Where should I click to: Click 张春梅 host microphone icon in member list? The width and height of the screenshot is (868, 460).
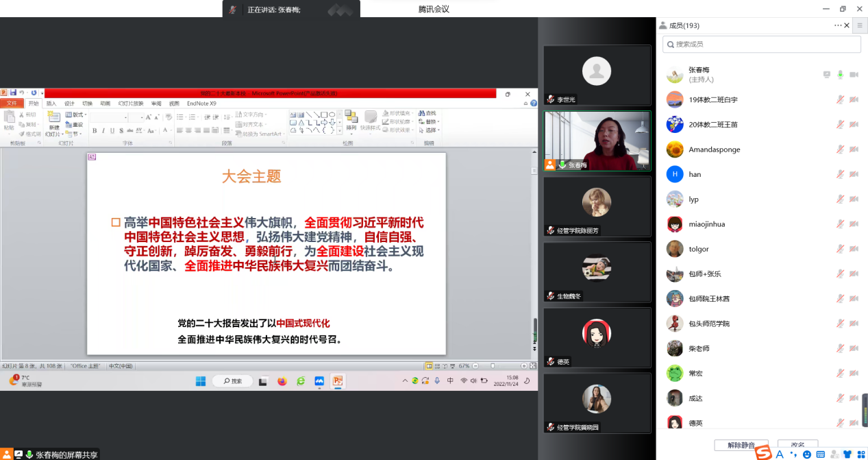[840, 75]
